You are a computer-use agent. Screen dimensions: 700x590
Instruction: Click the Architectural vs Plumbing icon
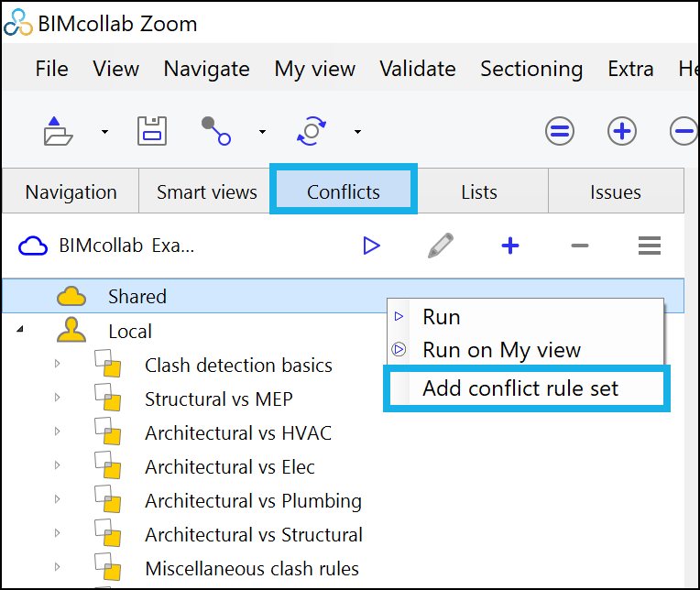(107, 499)
